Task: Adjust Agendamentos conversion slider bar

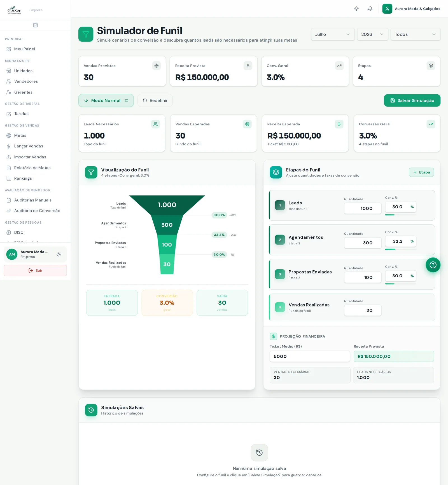Action: tap(400, 249)
